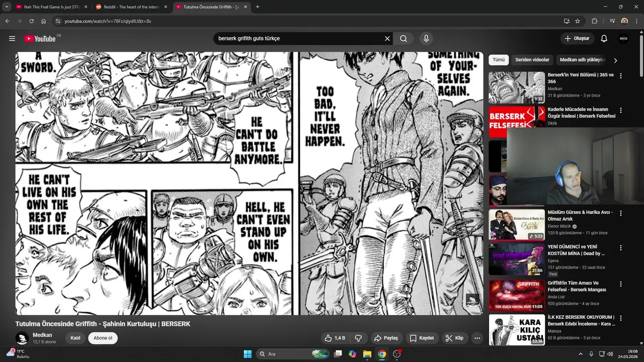Open the YouTube account avatar menu
644x362 pixels.
click(623, 39)
